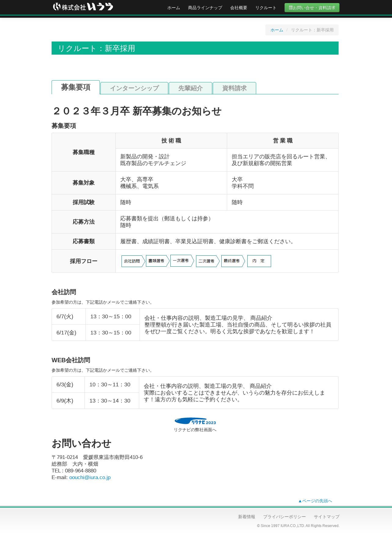The height and width of the screenshot is (538, 392).
Task: Switch to the 先輩紹介 tab
Action: [191, 88]
